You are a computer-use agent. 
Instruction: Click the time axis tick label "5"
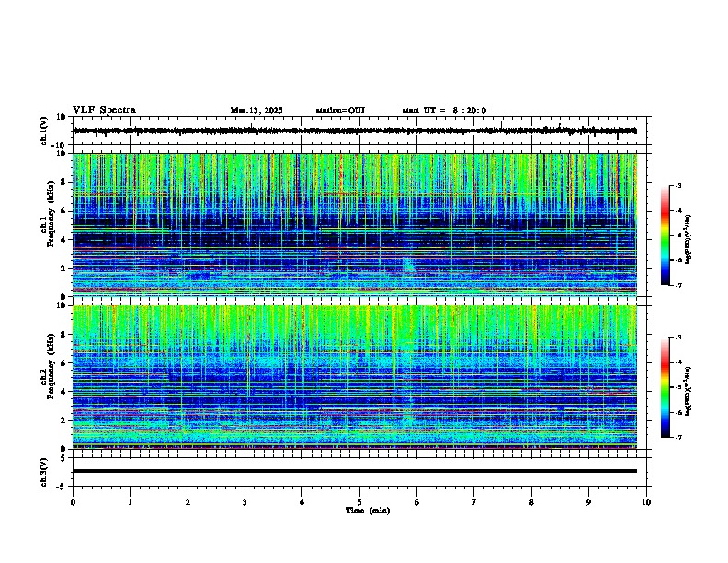click(359, 502)
